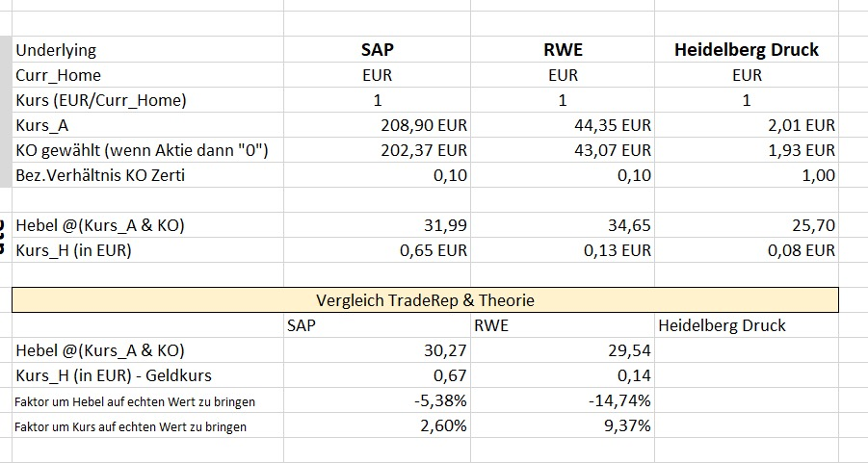Select the Vergleich TradeRep & Theorie banner
This screenshot has width=868, height=463.
425,300
